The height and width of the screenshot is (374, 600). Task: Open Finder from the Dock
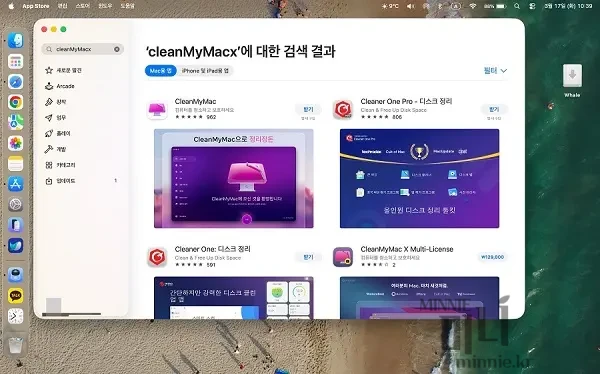16,41
